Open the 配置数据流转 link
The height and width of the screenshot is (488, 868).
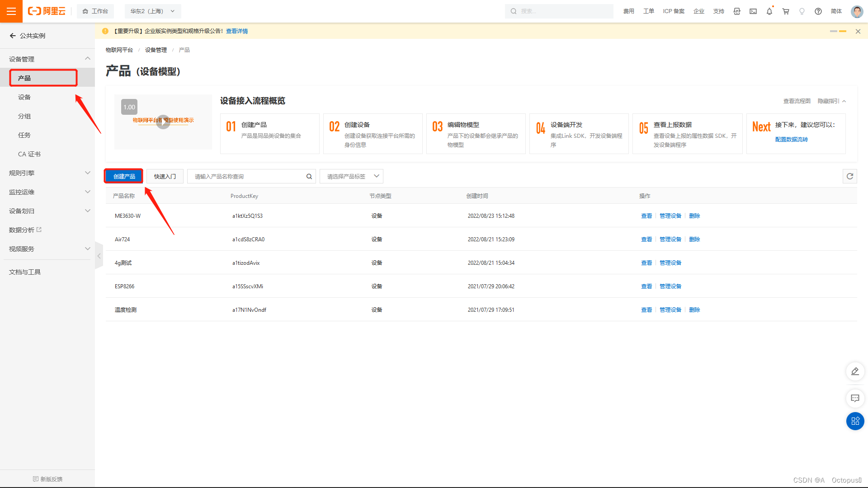tap(792, 140)
